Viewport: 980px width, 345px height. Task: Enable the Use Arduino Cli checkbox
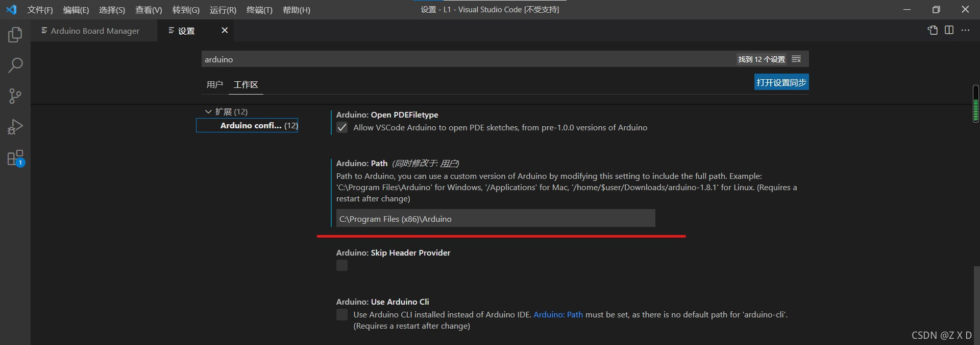342,315
